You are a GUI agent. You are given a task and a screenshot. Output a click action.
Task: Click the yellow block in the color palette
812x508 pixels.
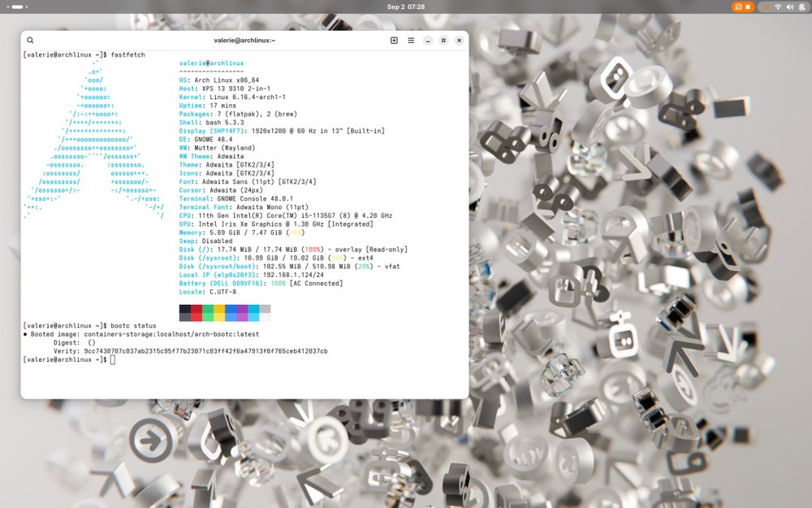click(x=219, y=313)
